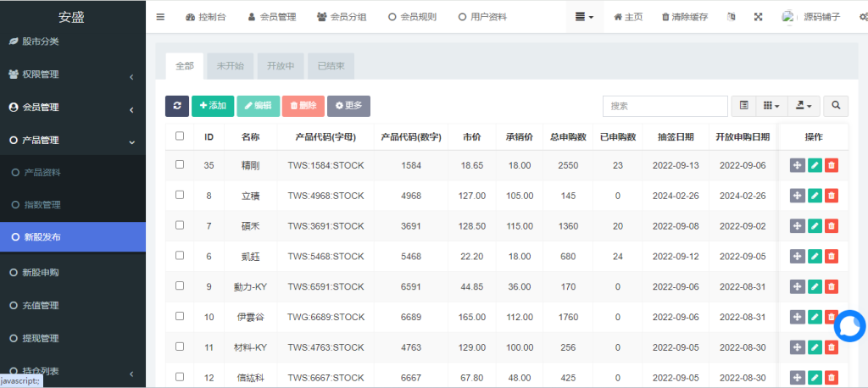Toggle the table card view icon
The height and width of the screenshot is (388, 868).
click(x=744, y=106)
